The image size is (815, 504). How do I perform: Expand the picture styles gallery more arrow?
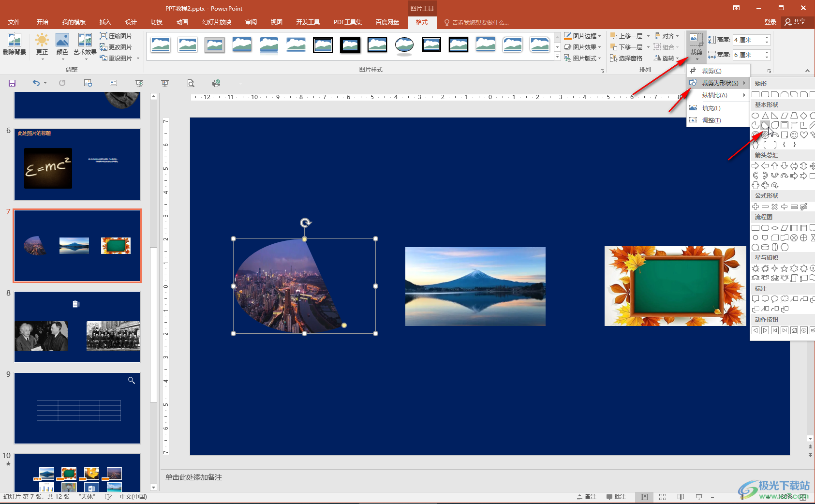point(557,57)
